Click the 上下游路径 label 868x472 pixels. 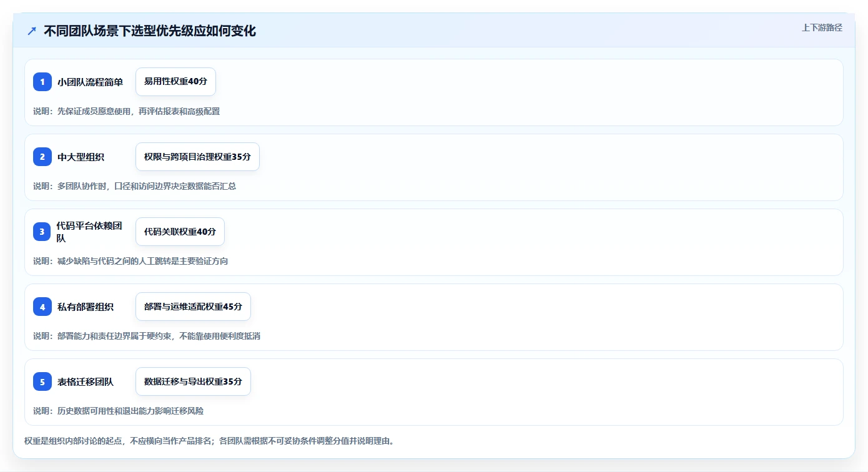tap(822, 27)
